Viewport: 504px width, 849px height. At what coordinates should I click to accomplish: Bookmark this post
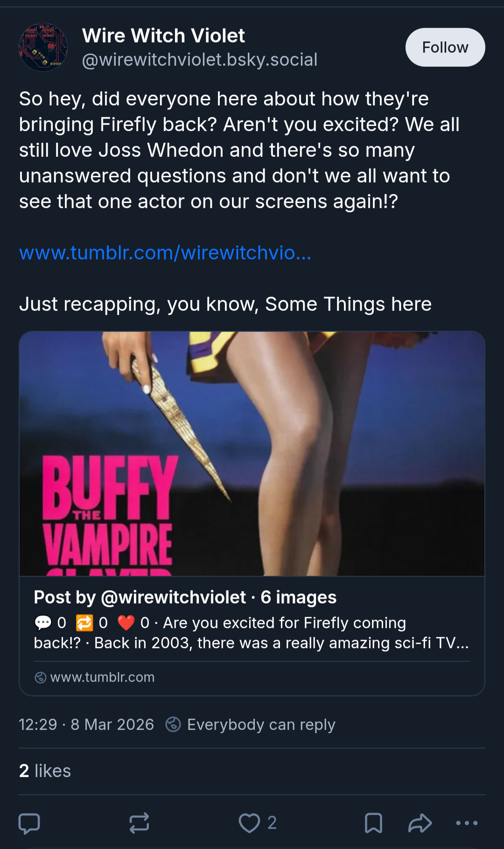(x=373, y=823)
